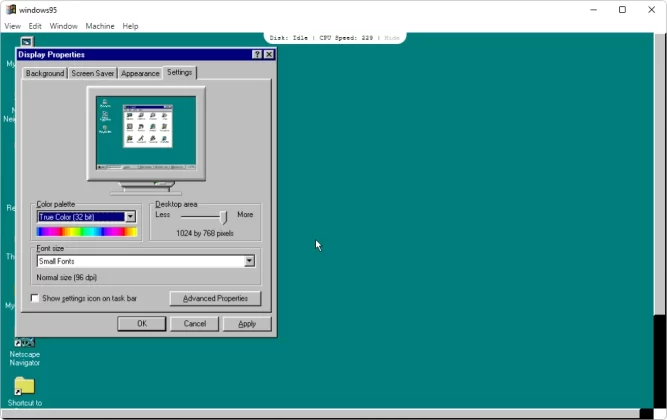Open the Help menu
Screen dimensions: 667x420
tap(130, 26)
